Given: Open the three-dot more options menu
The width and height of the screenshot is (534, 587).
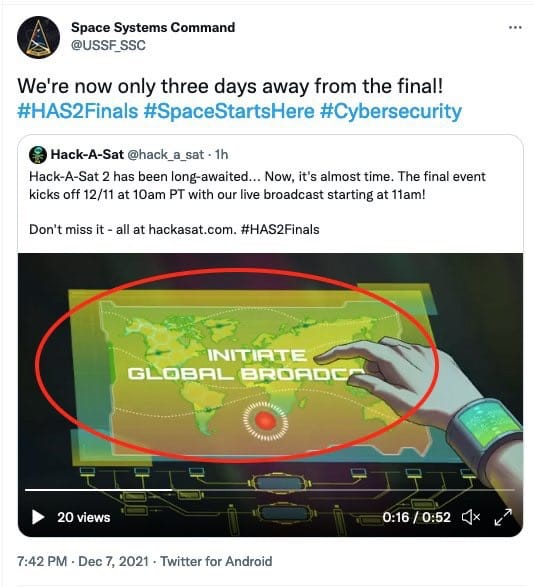Looking at the screenshot, I should [x=515, y=27].
